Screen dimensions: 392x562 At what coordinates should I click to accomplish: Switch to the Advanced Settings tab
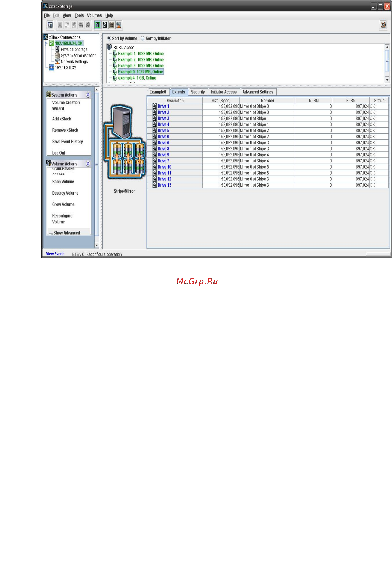[258, 92]
